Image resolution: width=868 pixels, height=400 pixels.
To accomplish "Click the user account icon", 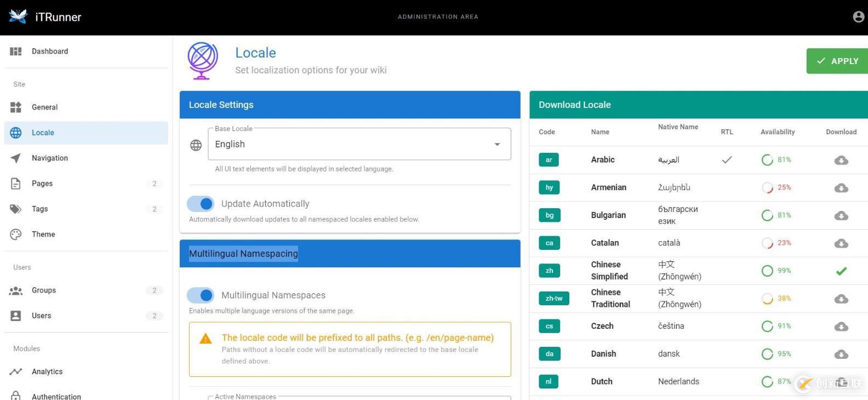I will [x=858, y=17].
